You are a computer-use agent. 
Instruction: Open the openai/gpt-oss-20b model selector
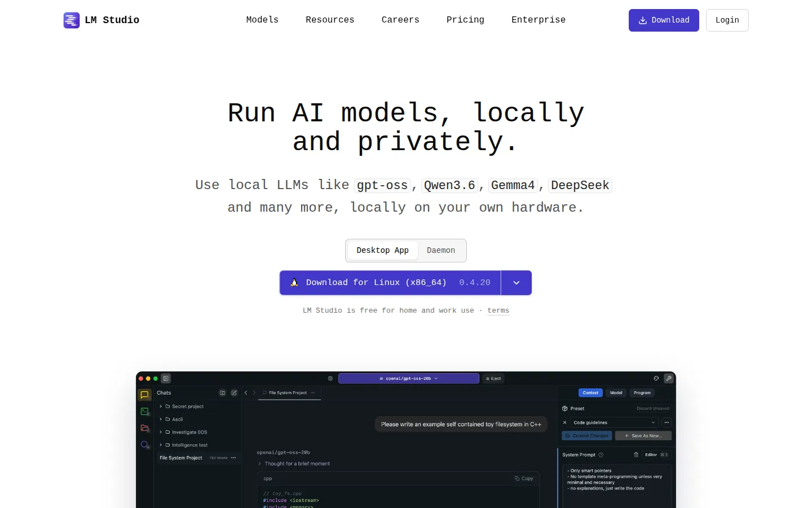coord(409,379)
